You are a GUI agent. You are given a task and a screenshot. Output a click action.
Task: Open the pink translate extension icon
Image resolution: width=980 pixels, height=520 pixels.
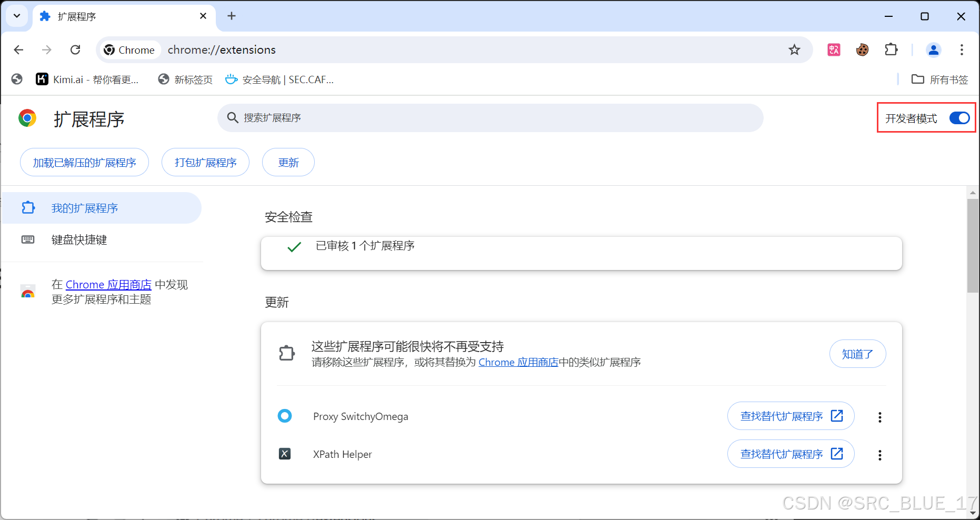834,49
